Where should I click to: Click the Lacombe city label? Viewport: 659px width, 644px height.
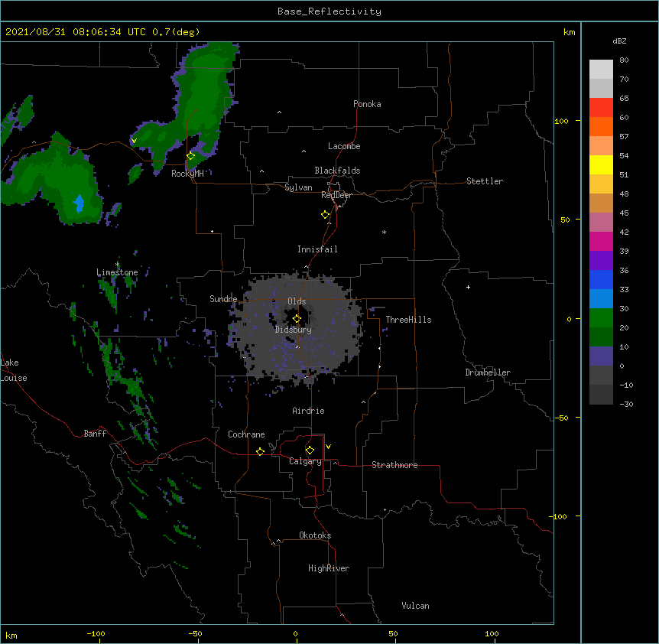[344, 146]
